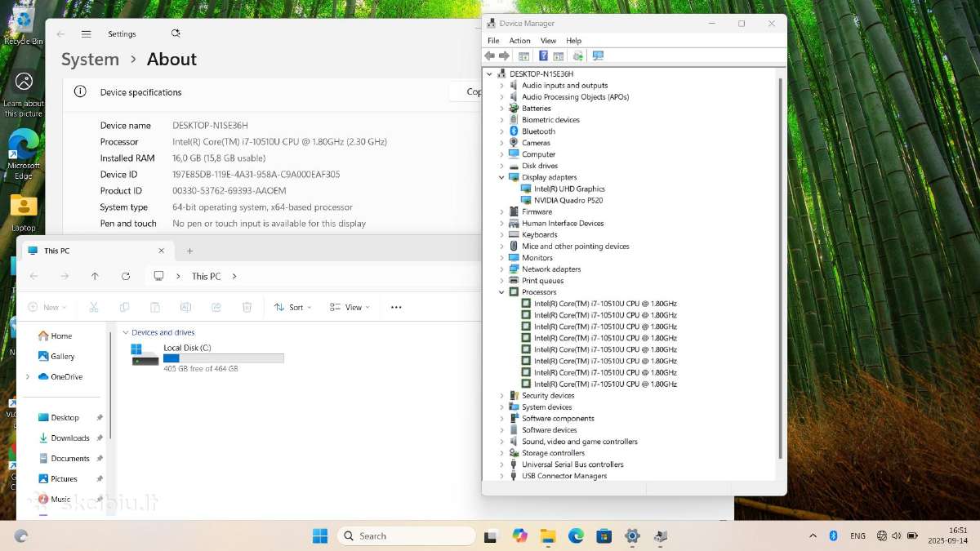Expand Universal Serial Bus controllers
The width and height of the screenshot is (980, 551).
[x=502, y=464]
